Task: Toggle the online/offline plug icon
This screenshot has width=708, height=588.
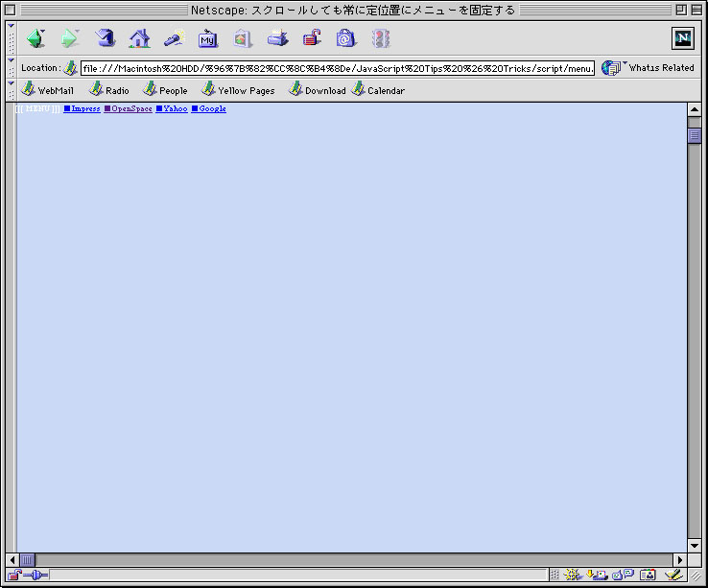Action: tap(36, 575)
